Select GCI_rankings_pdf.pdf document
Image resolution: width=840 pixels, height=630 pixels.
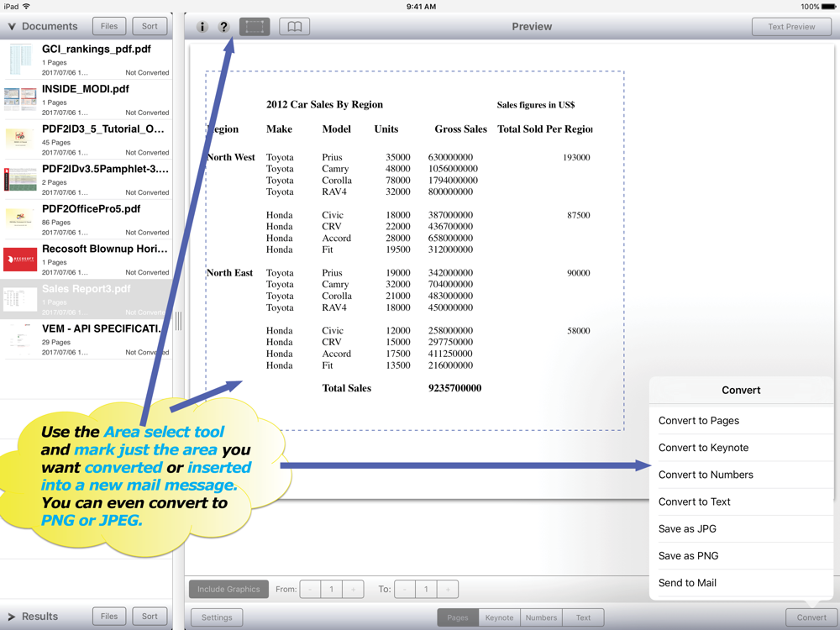point(87,60)
